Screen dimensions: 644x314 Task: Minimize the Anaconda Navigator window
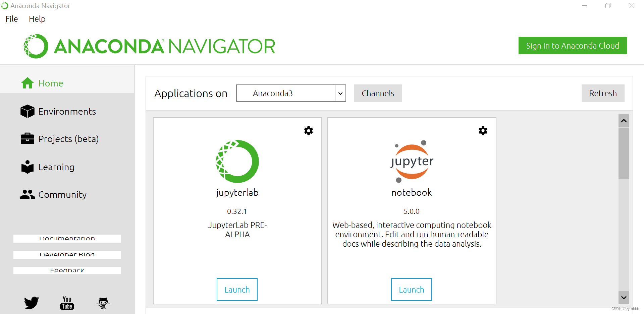(x=585, y=6)
